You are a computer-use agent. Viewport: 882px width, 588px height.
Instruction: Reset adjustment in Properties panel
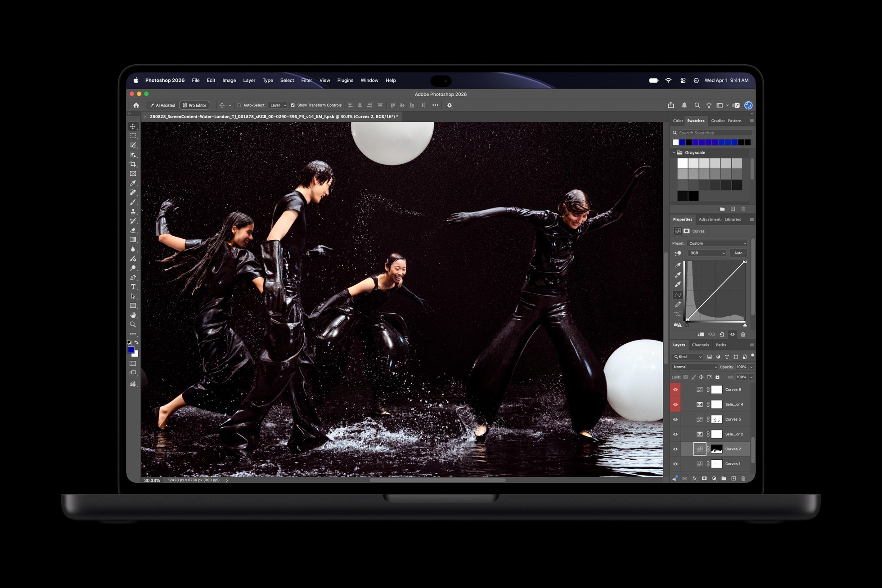[722, 334]
